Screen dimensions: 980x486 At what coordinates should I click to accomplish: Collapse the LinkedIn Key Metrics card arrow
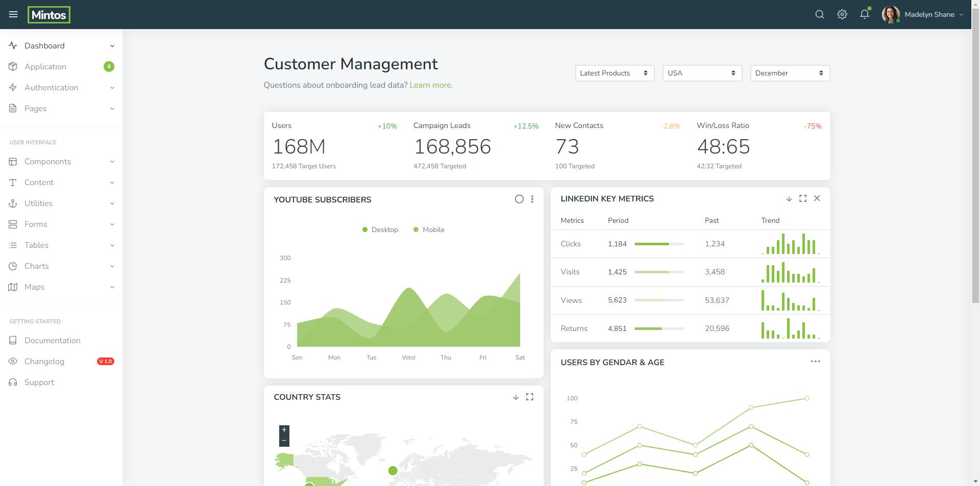click(x=789, y=199)
